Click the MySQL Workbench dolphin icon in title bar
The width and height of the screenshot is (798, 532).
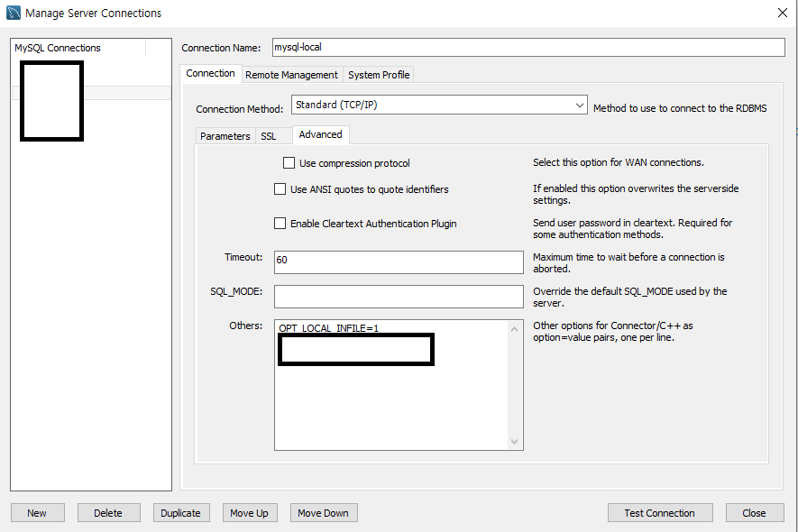[x=14, y=13]
